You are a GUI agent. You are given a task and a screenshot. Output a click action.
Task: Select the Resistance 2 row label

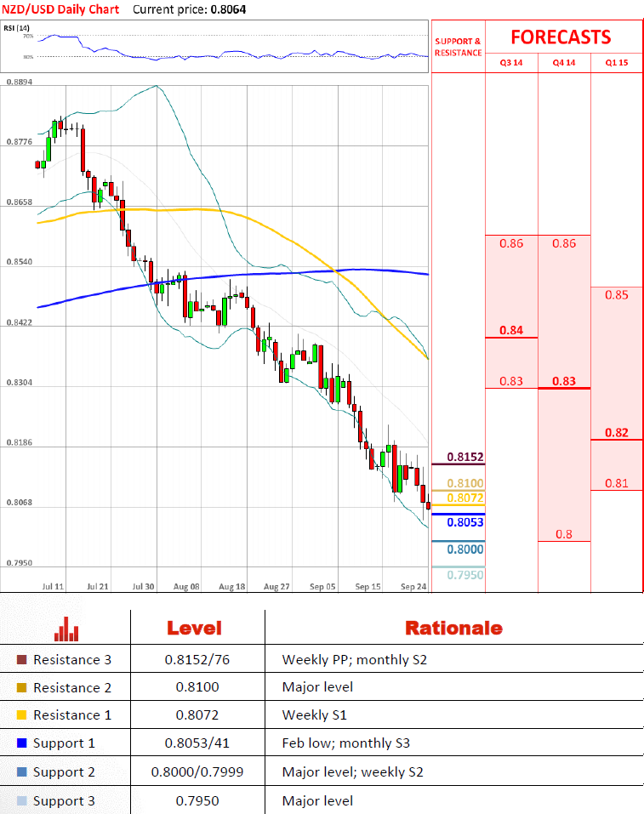click(x=72, y=687)
